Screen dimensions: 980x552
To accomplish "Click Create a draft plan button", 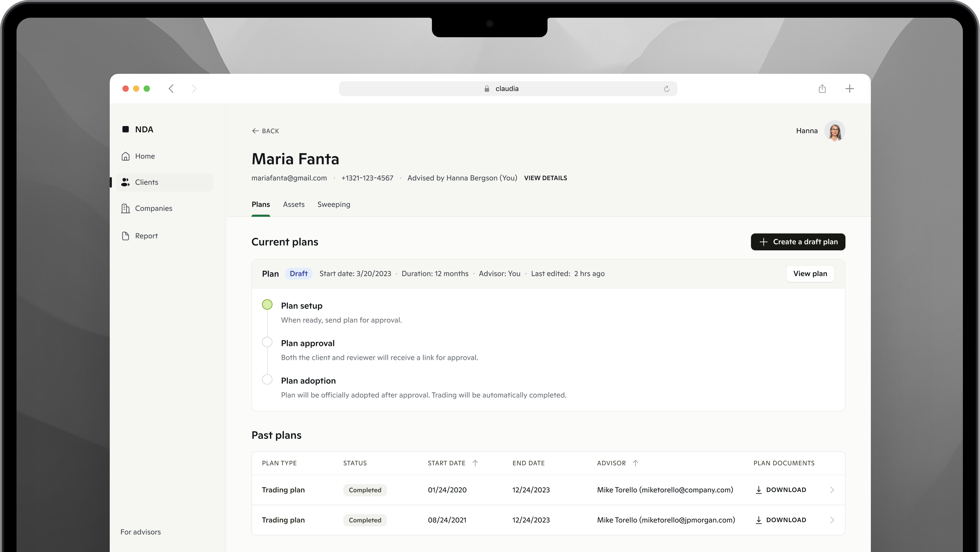I will click(798, 242).
